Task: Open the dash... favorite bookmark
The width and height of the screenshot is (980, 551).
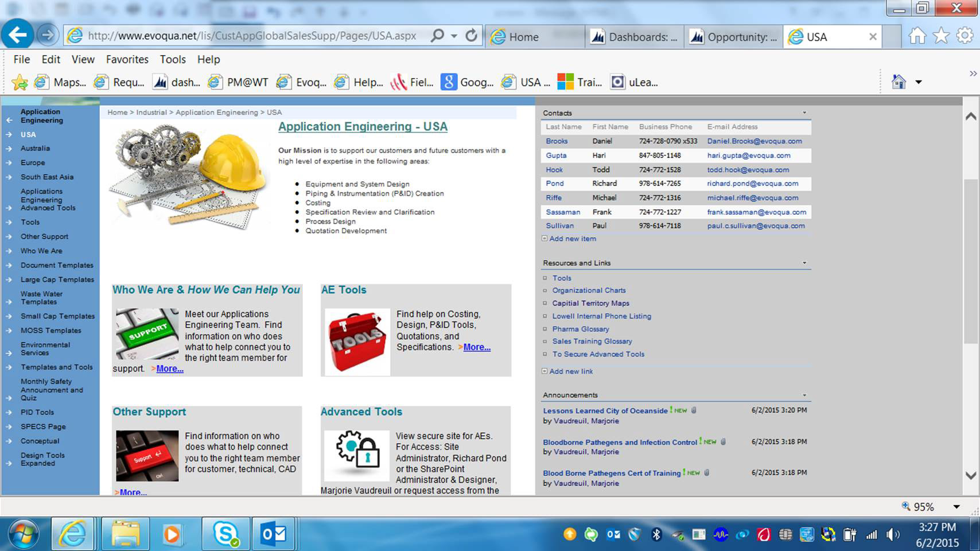Action: pos(177,83)
